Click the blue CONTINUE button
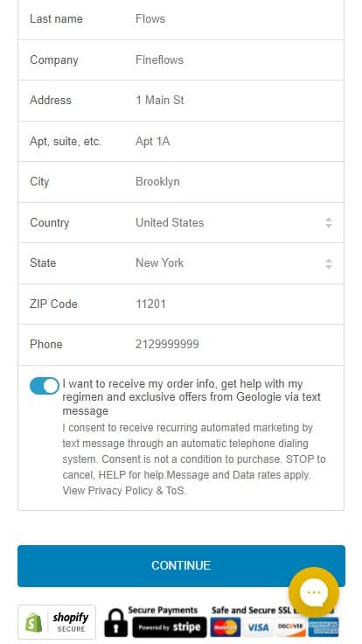Viewport: 362px width, 644px height. (181, 565)
